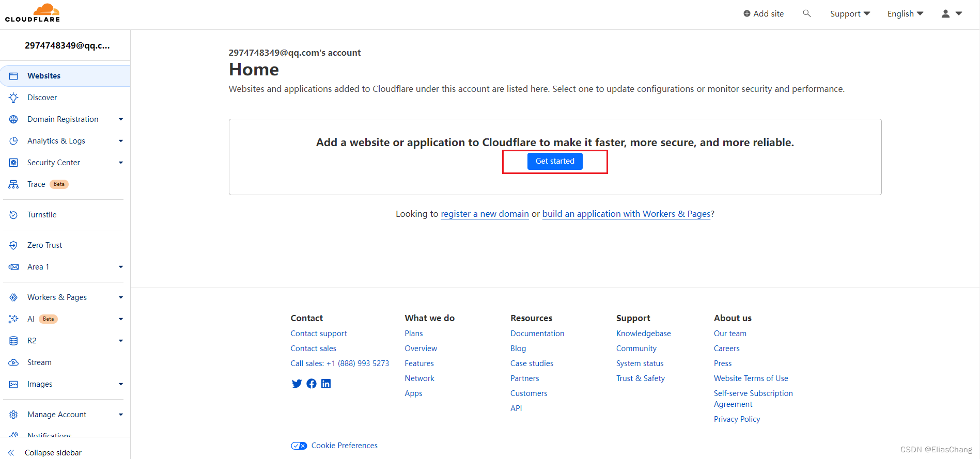
Task: Click the R2 database icon
Action: (x=13, y=341)
